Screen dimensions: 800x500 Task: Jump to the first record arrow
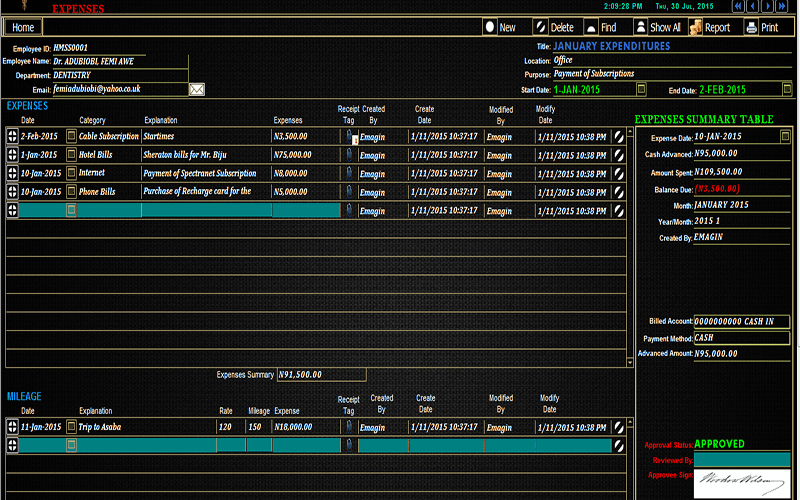pyautogui.click(x=739, y=7)
